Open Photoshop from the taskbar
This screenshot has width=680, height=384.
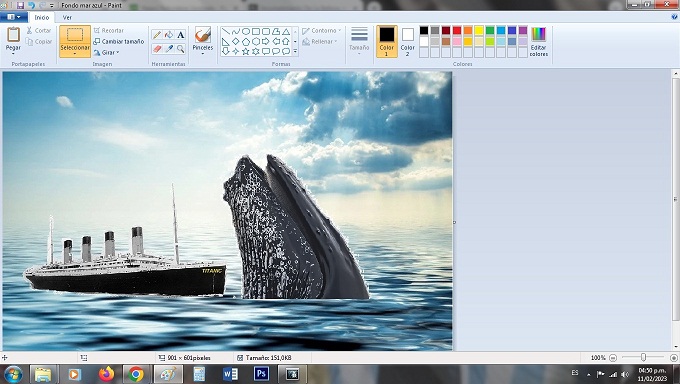click(x=261, y=374)
